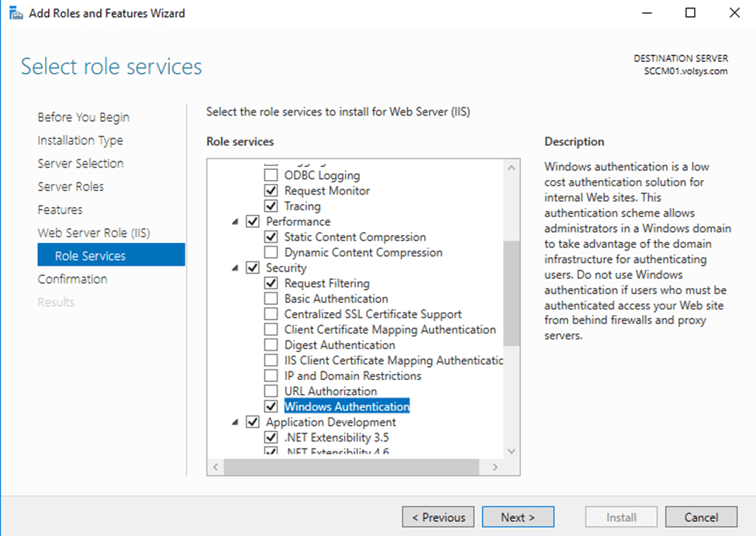756x536 pixels.
Task: Enable ODBC Logging
Action: [271, 175]
